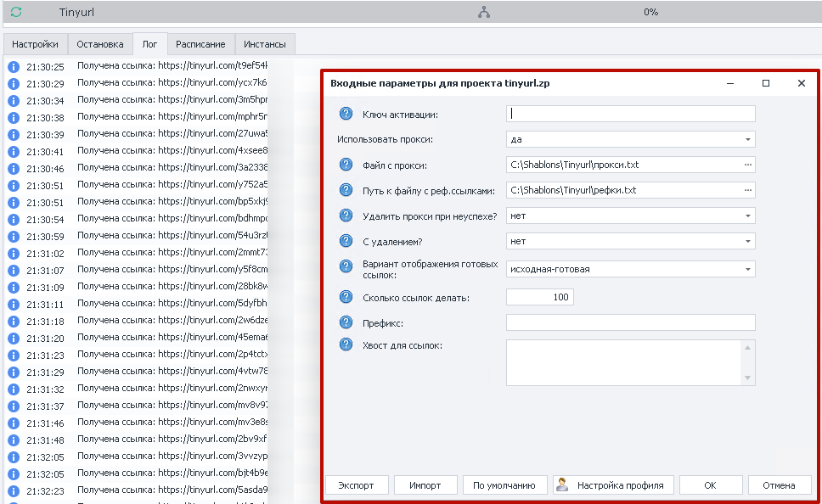The width and height of the screenshot is (822, 504).
Task: Click Хвост для ссылок scrollbar down arrow
Action: 748,378
